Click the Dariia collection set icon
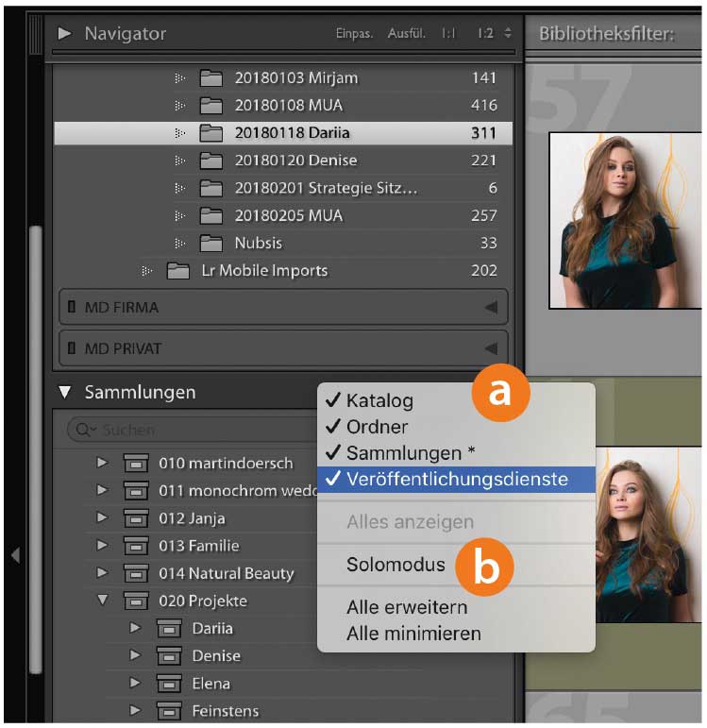Viewport: 707px width, 728px height. click(170, 628)
